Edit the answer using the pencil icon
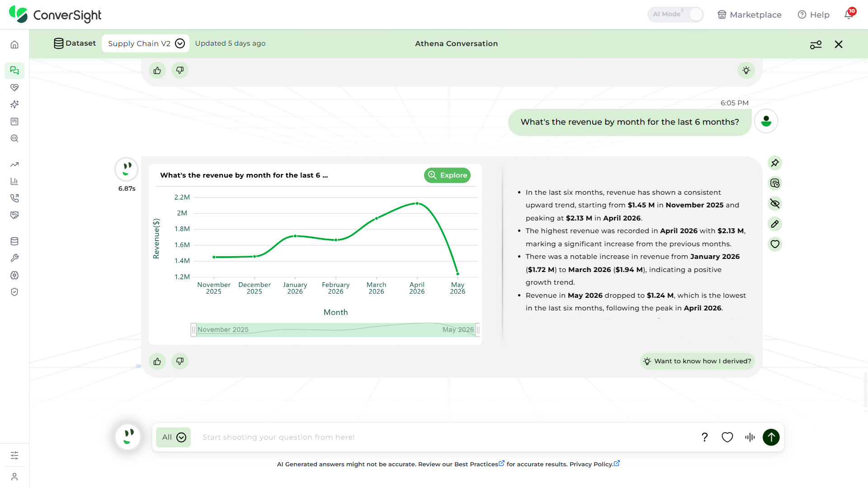Image resolution: width=868 pixels, height=488 pixels. [x=775, y=224]
